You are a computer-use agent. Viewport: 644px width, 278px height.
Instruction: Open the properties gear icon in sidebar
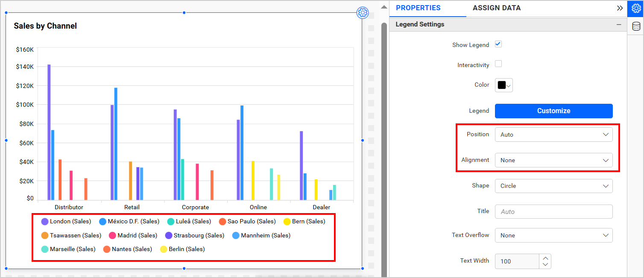[636, 8]
